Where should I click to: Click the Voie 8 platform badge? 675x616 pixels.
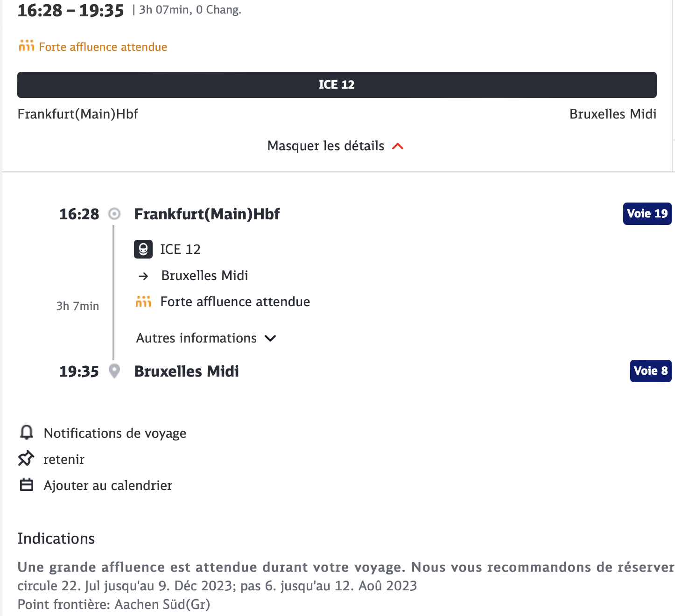(x=651, y=371)
